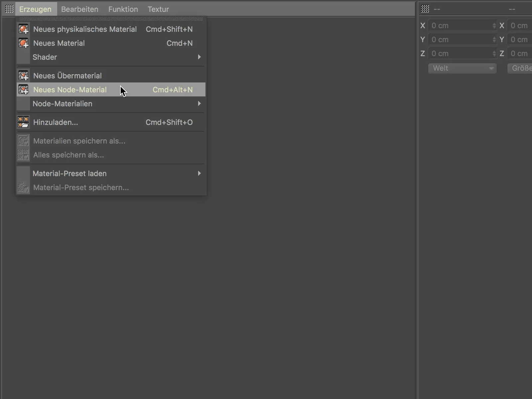The width and height of the screenshot is (532, 399).
Task: Open the Funktion menu
Action: [123, 9]
